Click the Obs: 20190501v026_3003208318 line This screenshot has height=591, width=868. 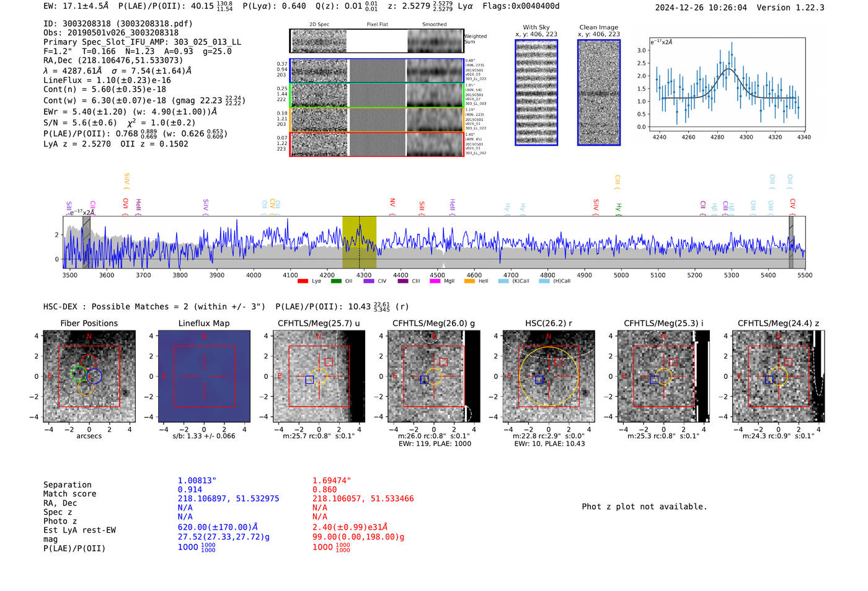click(111, 33)
